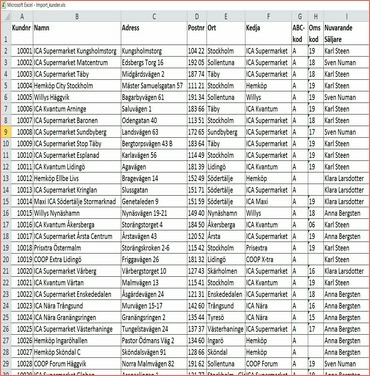Select the highlighted row 9 header
This screenshot has height=376, width=370.
[6, 132]
